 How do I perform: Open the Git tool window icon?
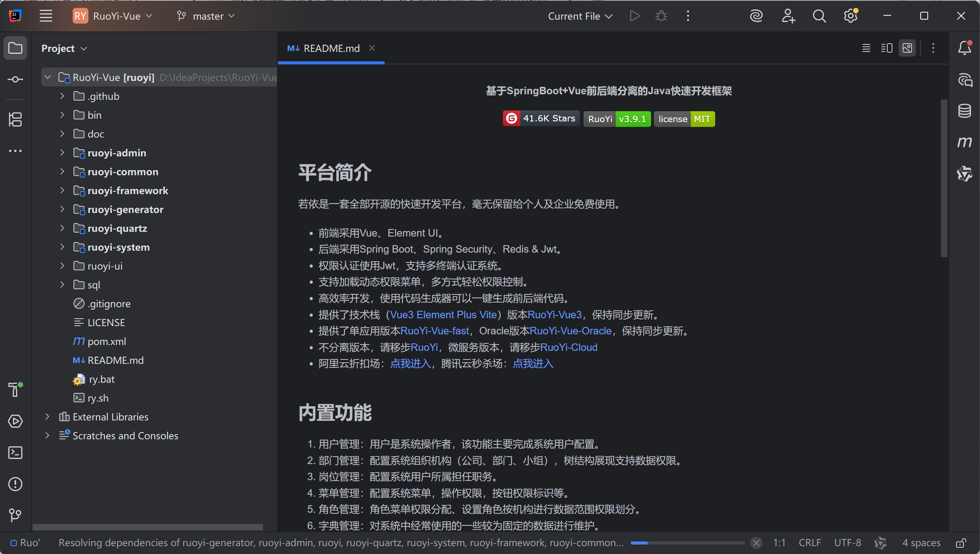pos(15,515)
